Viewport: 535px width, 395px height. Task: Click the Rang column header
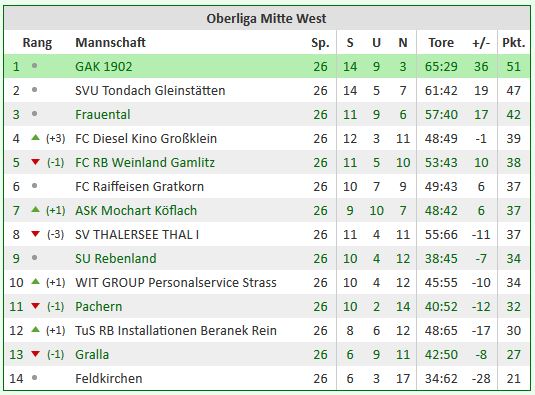pyautogui.click(x=37, y=43)
